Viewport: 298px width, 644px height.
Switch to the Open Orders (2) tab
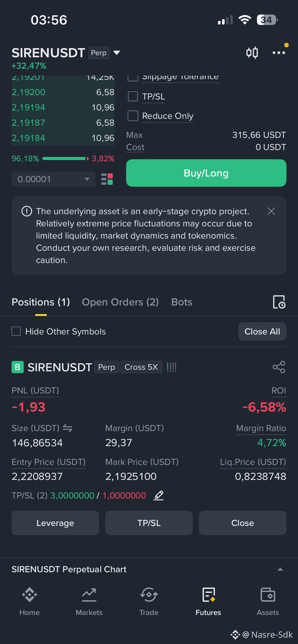(x=120, y=302)
